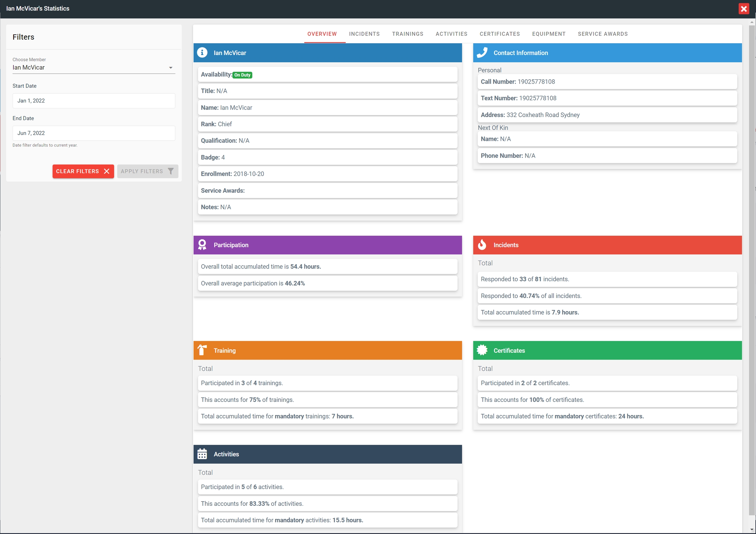The height and width of the screenshot is (534, 756).
Task: Click the funnel icon on Apply Filters
Action: [171, 171]
